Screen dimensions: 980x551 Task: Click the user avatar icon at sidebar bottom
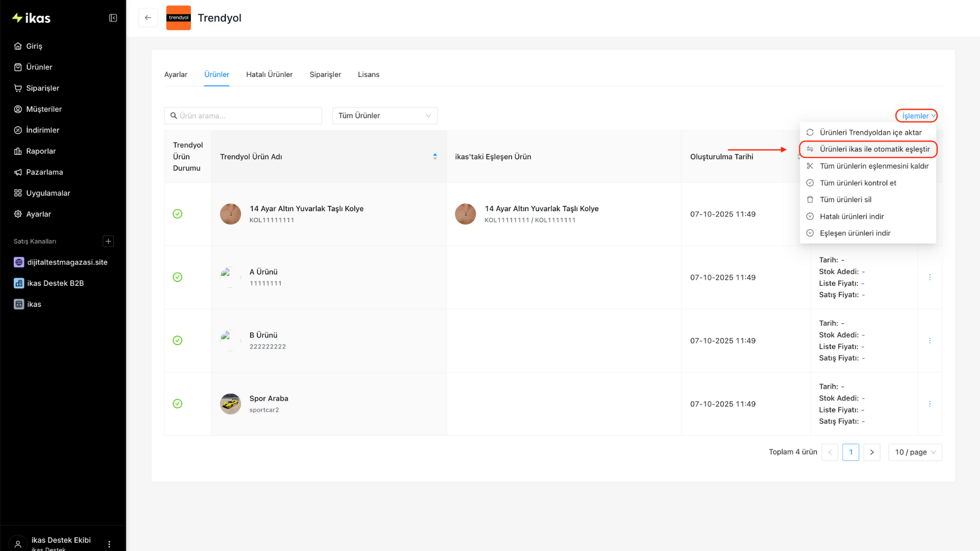point(18,544)
